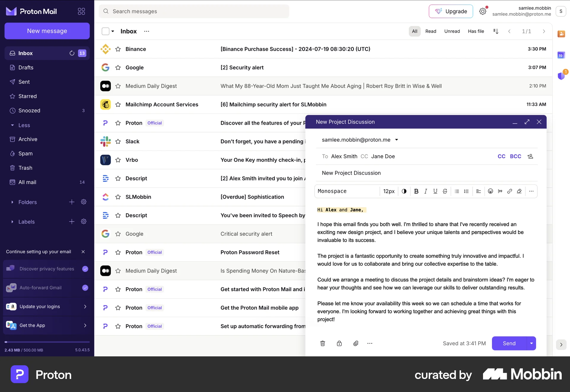Open Proton Calendar from right sidebar
The height and width of the screenshot is (392, 570).
pyautogui.click(x=561, y=55)
